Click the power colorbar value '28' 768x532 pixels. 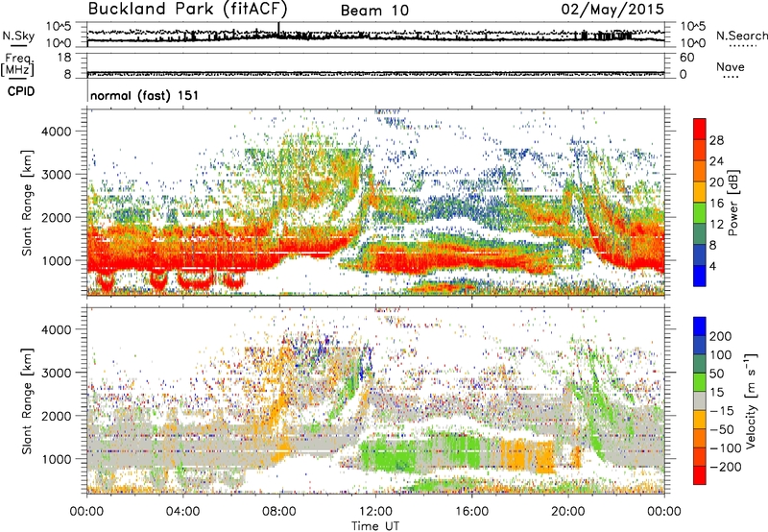716,140
